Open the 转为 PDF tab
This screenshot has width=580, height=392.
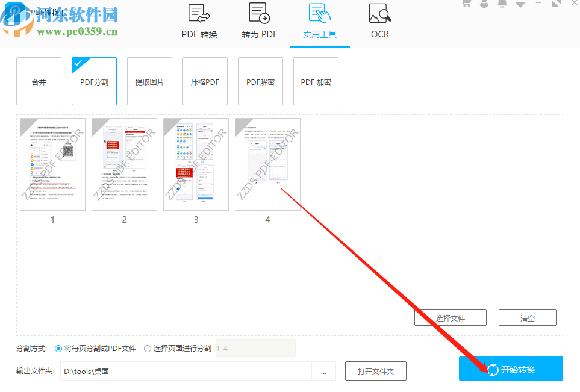[260, 22]
